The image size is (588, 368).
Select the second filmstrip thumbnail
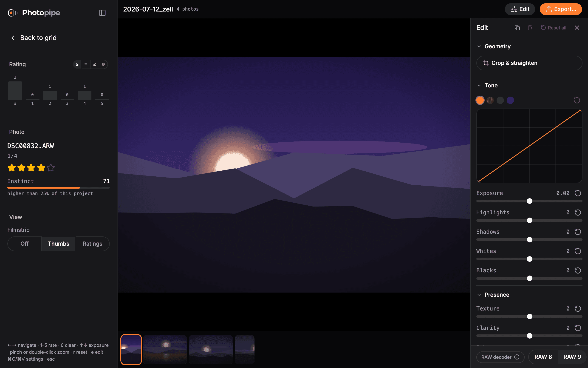(165, 350)
